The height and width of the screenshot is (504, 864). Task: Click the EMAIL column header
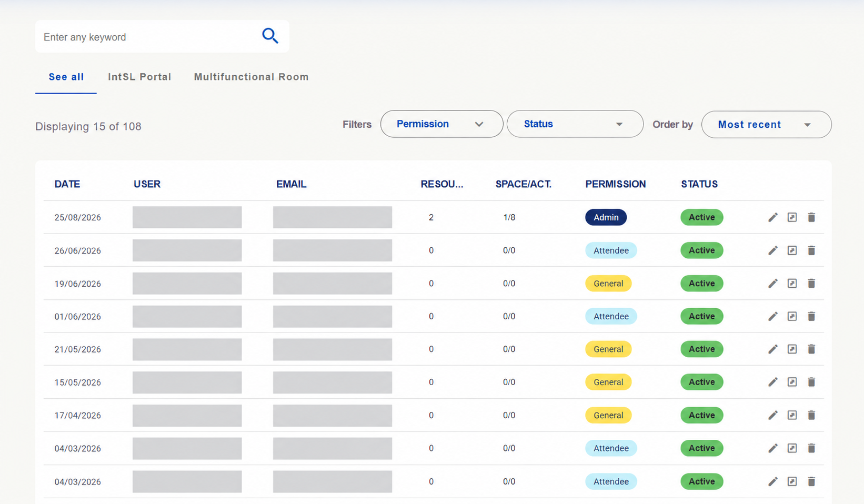pos(291,184)
